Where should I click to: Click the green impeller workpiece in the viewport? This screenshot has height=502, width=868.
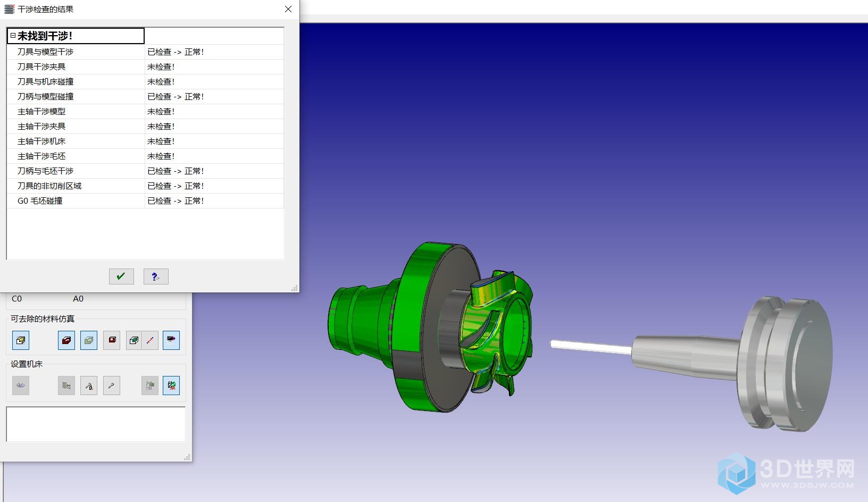pos(497,332)
